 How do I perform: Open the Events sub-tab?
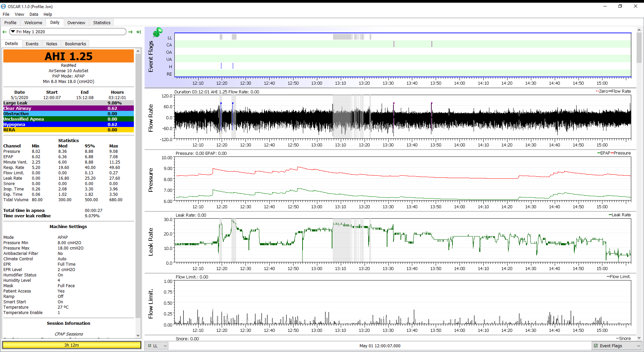point(32,44)
